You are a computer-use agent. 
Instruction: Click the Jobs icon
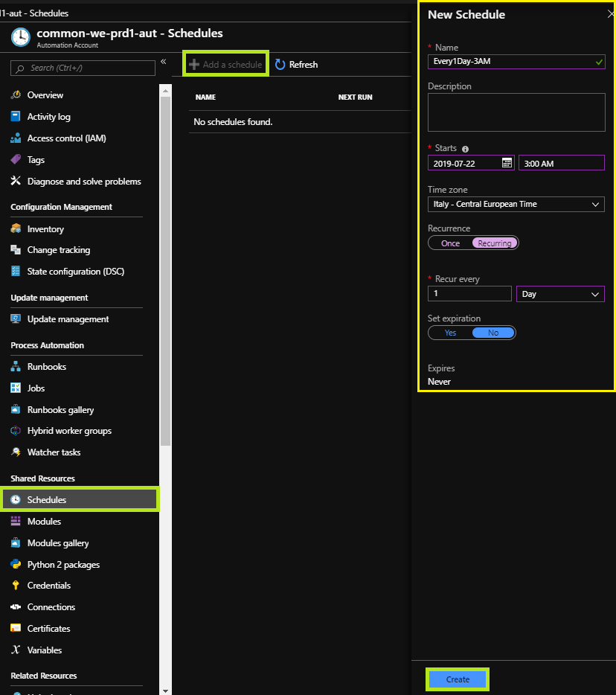pos(16,388)
